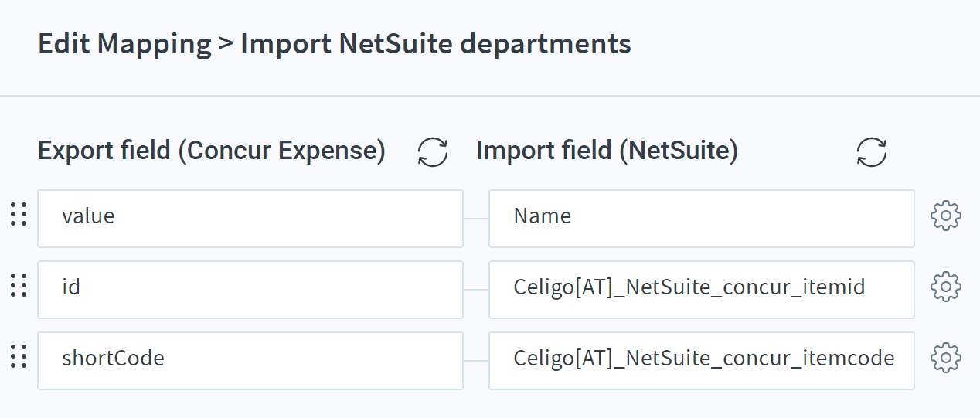Click the Import field (NetSuite) heading
This screenshot has width=980, height=418.
coord(607,151)
